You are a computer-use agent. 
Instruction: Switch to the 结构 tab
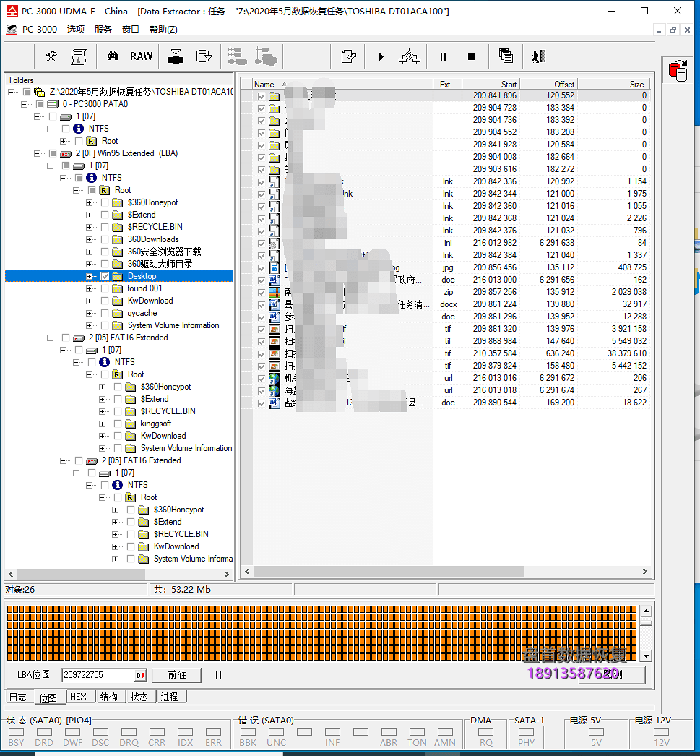pos(109,697)
